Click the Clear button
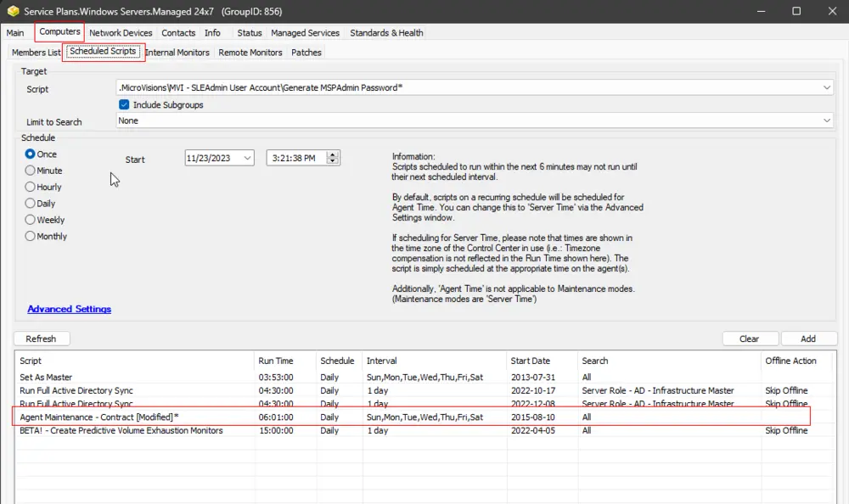Screen dimensions: 849x504 pos(750,339)
